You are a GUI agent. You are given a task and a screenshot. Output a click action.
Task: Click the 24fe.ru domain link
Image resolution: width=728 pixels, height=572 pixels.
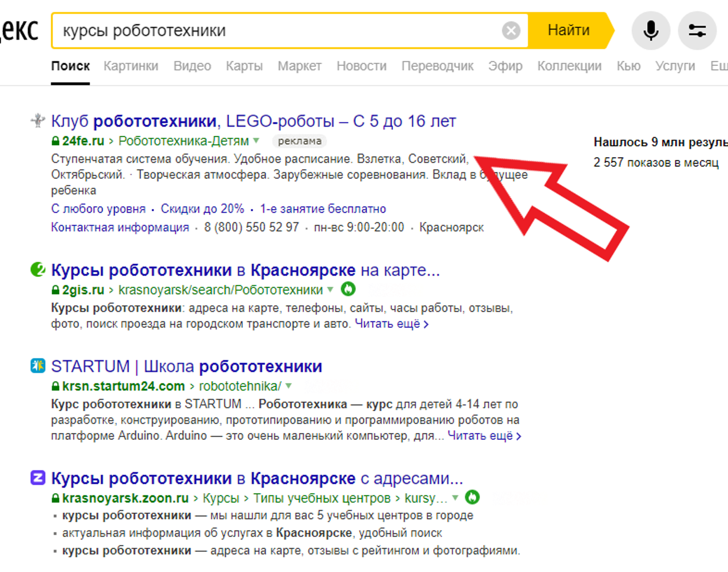(x=83, y=141)
